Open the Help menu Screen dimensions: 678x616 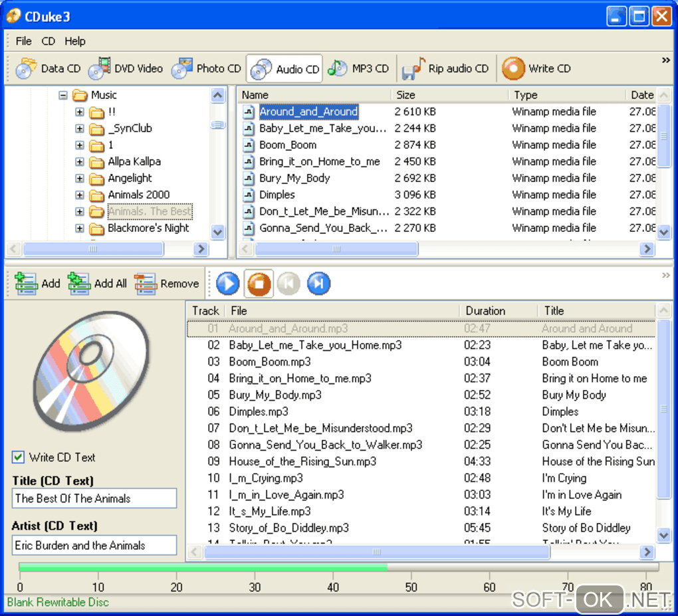click(75, 41)
